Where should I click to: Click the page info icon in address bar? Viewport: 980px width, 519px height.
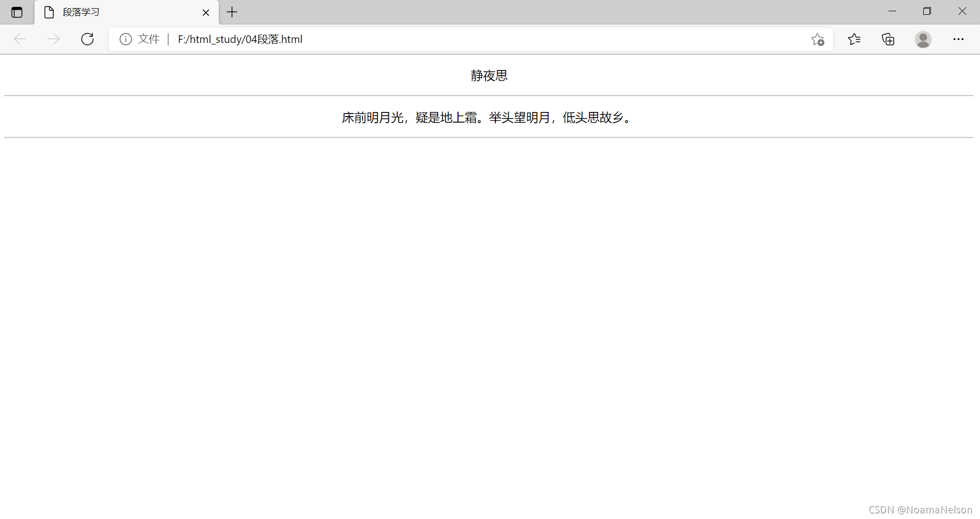[125, 39]
